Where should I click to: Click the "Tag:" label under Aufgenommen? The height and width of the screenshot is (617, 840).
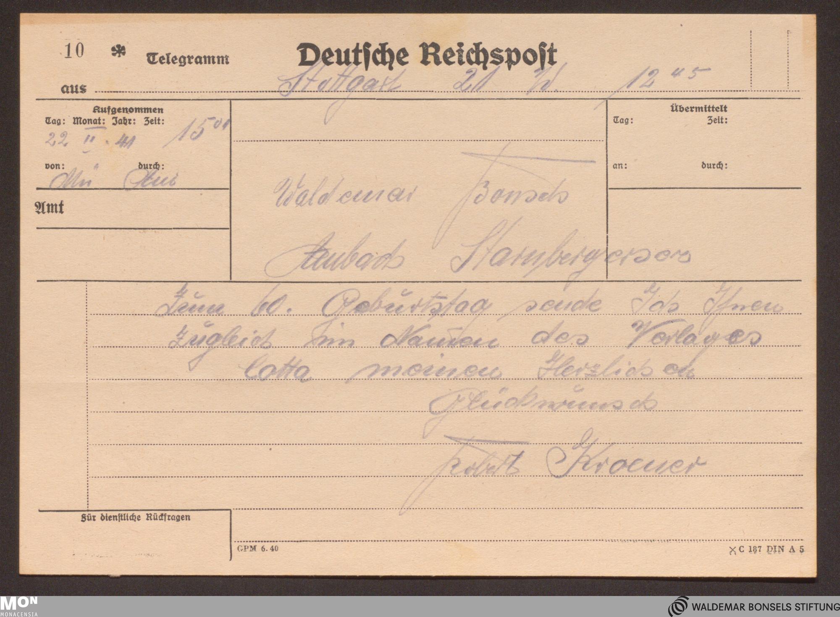(x=55, y=121)
